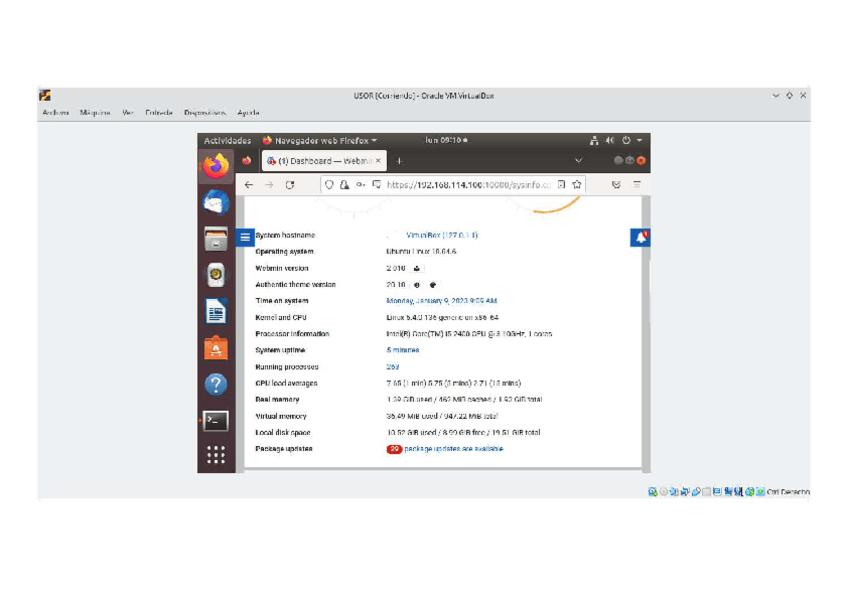This screenshot has width=848, height=599.
Task: Open the Files manager in the dock
Action: (x=216, y=239)
